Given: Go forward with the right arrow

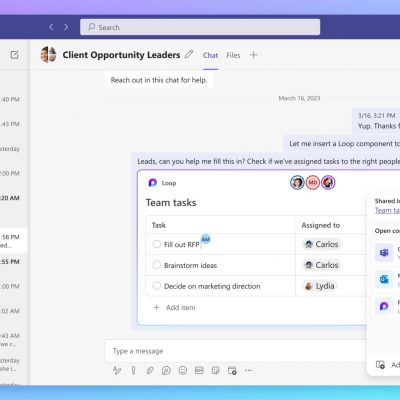Looking at the screenshot, I should click(66, 27).
